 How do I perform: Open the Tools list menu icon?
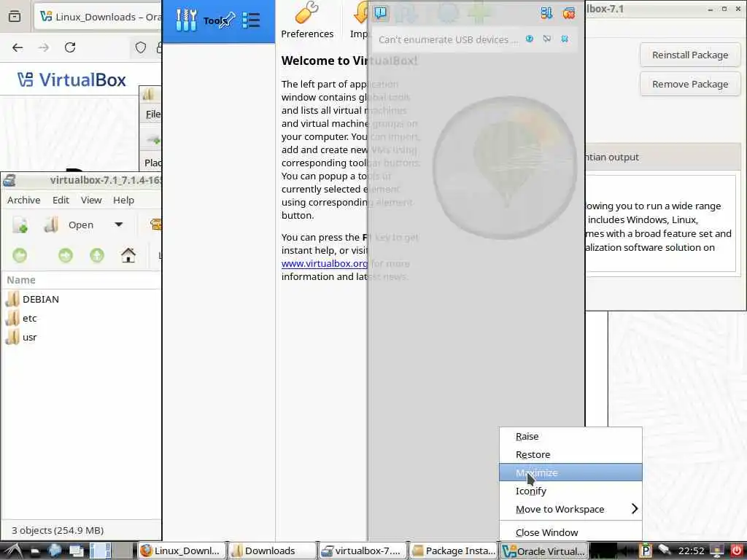(251, 20)
